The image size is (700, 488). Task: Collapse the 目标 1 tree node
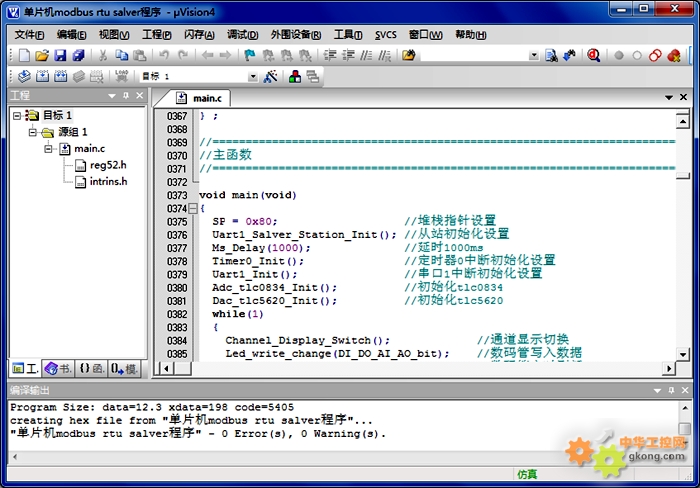(18, 115)
